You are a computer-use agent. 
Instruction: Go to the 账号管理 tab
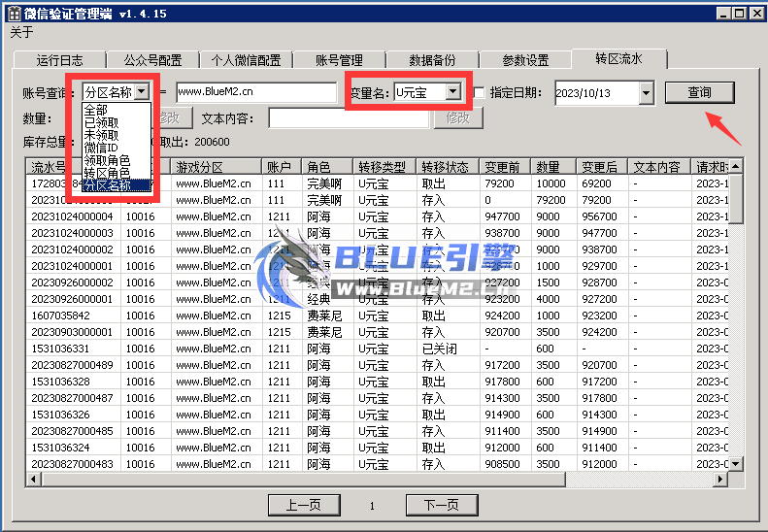coord(339,60)
